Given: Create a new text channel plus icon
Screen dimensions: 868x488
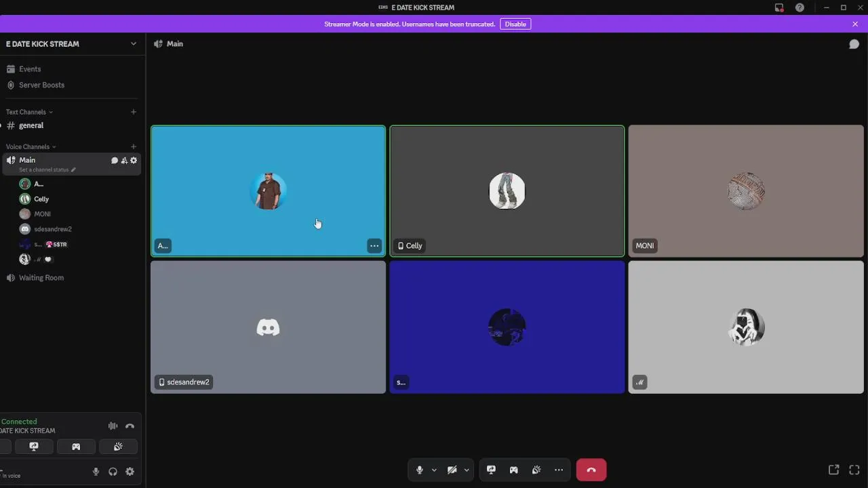Looking at the screenshot, I should point(134,112).
